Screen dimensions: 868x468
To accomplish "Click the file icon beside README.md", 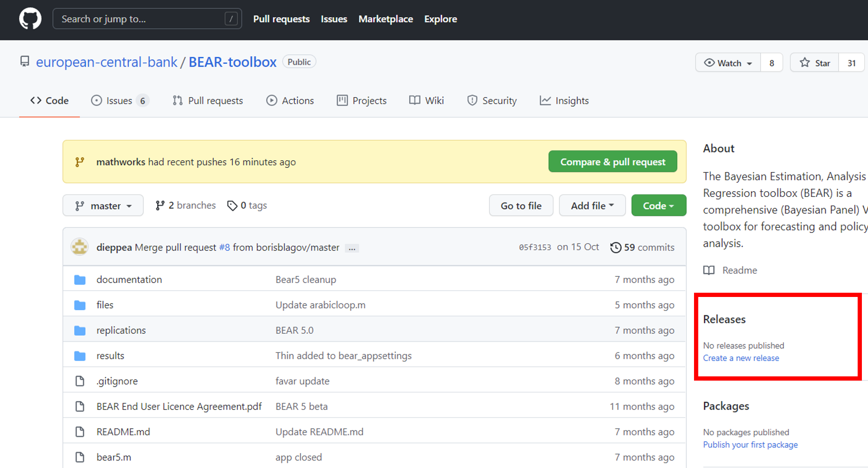I will point(80,432).
